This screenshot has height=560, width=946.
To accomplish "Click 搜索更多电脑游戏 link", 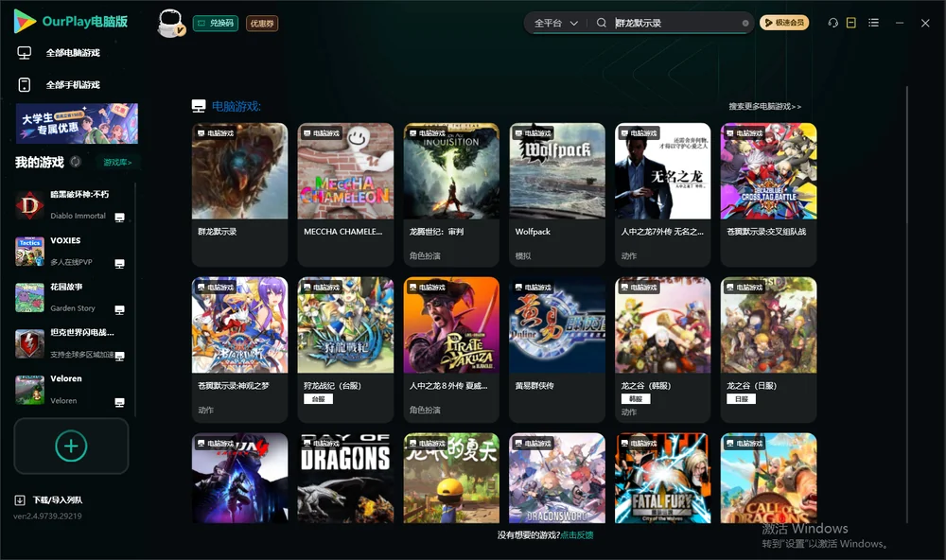I will (764, 106).
